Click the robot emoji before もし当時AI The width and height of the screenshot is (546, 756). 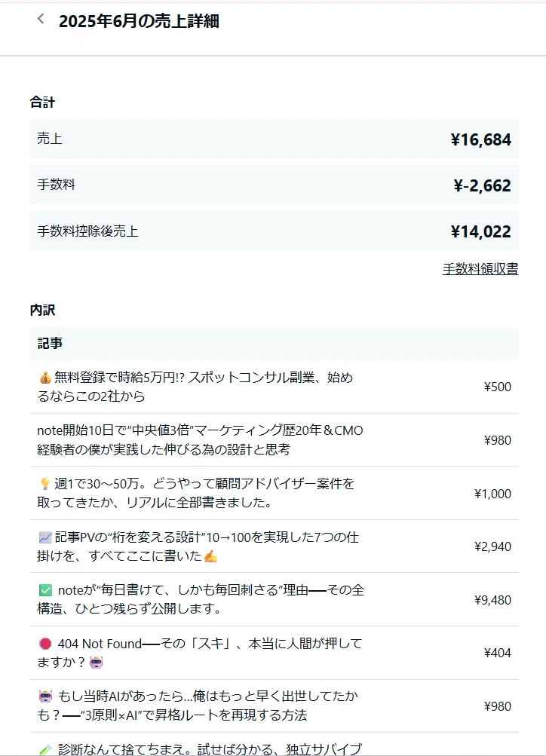45,696
